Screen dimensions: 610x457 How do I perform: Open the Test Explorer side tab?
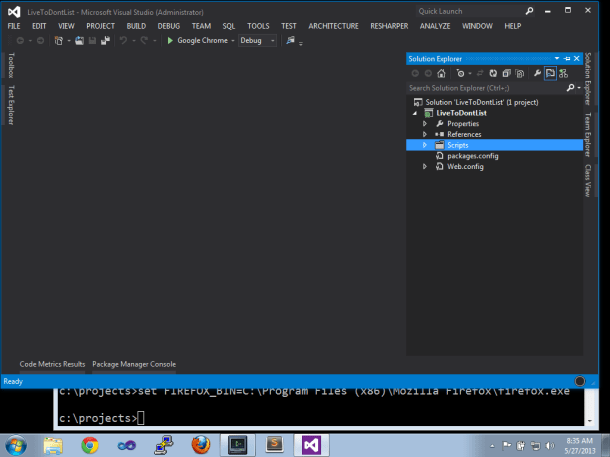coord(11,105)
